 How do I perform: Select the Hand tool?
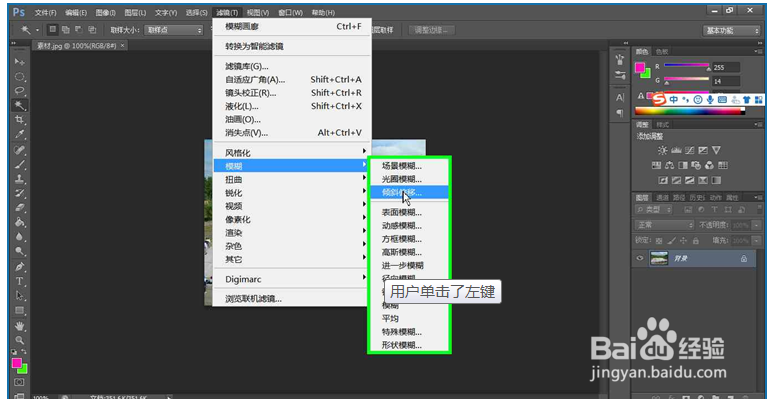tap(20, 326)
